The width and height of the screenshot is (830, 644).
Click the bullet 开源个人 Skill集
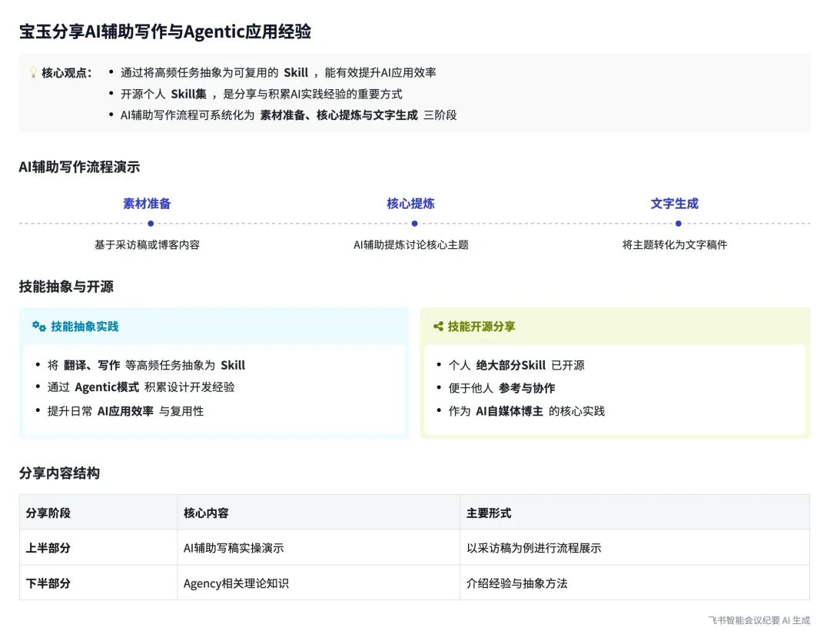261,95
